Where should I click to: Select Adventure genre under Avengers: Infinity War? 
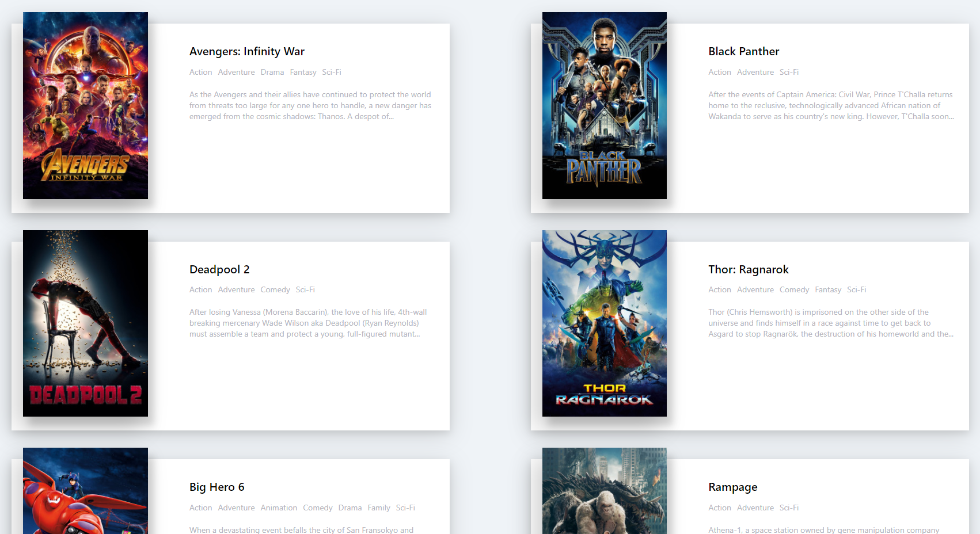[237, 72]
